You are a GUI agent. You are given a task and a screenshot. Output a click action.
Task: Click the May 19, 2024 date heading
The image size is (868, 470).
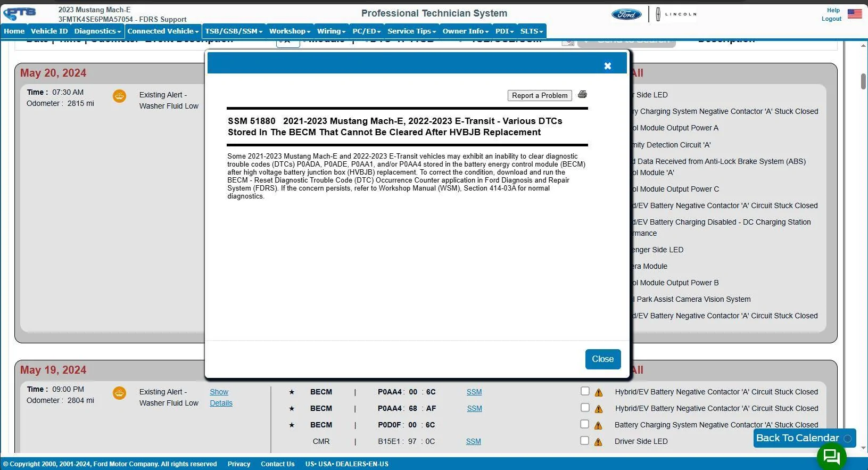53,370
